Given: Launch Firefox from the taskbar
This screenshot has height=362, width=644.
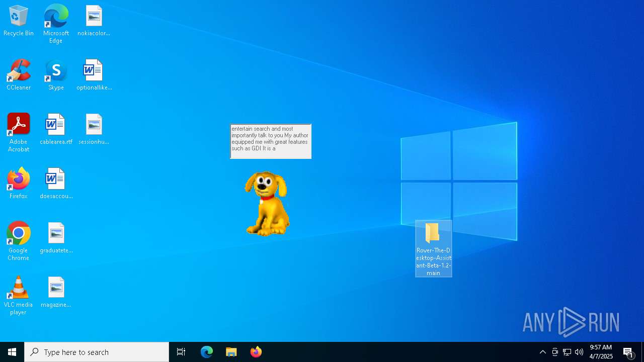Looking at the screenshot, I should tap(256, 352).
